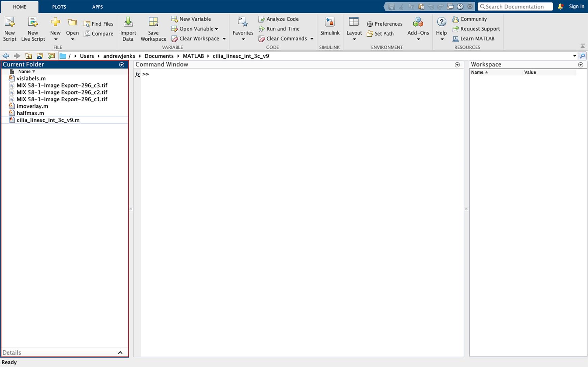Click inside the Search Documentation field
Screen dimensions: 588x367
point(515,6)
